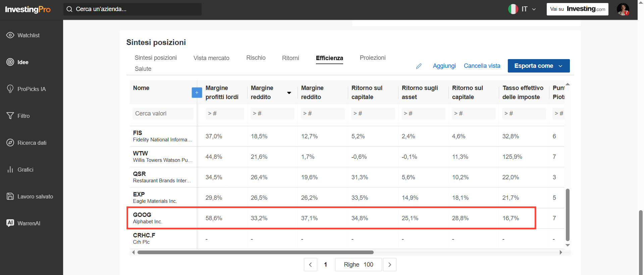Image resolution: width=644 pixels, height=275 pixels.
Task: Click the horizontal scrollbar left arrow
Action: click(x=133, y=252)
